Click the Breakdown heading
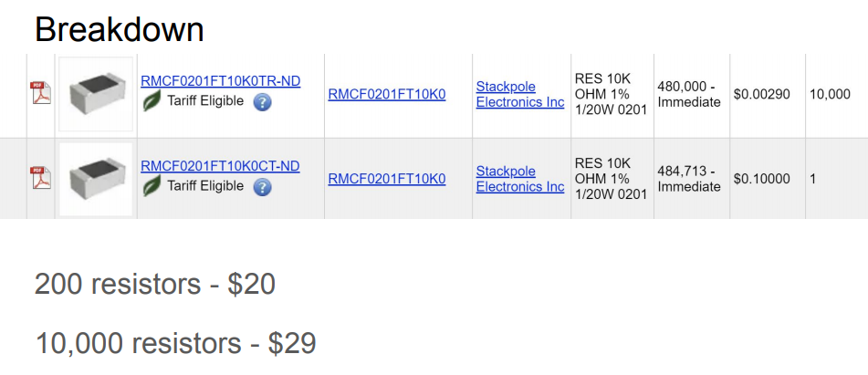The width and height of the screenshot is (868, 375). [120, 29]
